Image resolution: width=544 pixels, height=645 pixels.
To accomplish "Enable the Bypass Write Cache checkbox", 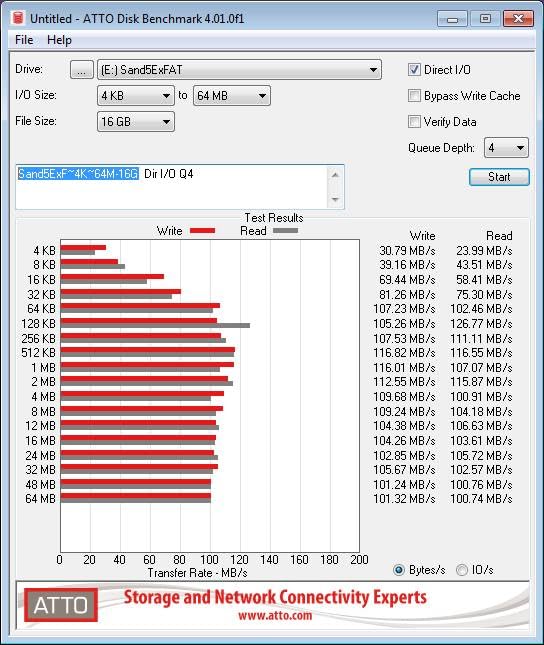I will (x=414, y=96).
